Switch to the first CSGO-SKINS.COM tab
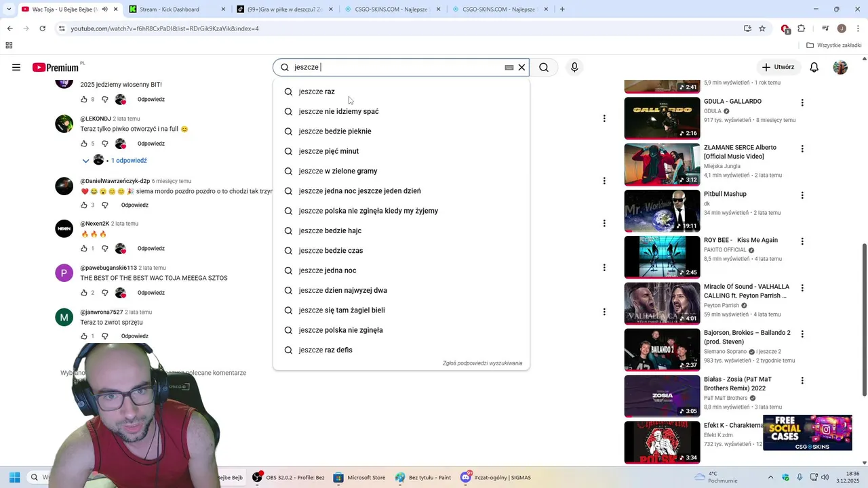Screen dimensions: 868x488 pyautogui.click(x=392, y=9)
